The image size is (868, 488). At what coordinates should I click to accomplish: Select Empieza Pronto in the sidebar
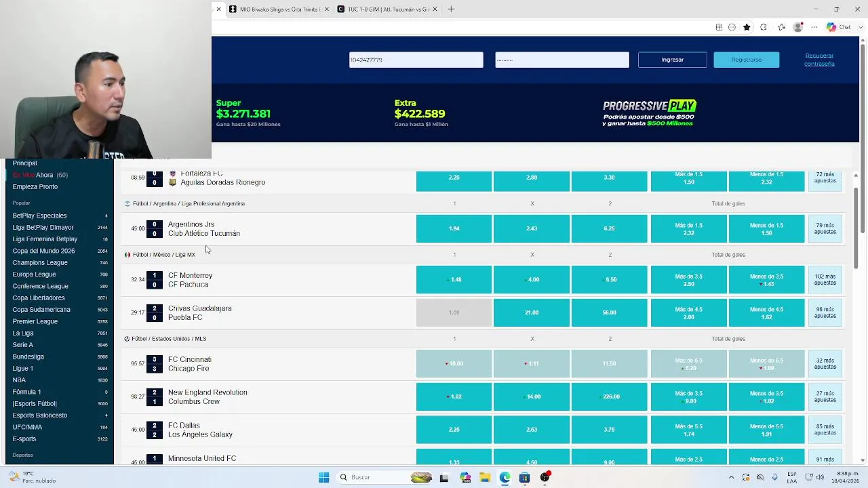(35, 186)
